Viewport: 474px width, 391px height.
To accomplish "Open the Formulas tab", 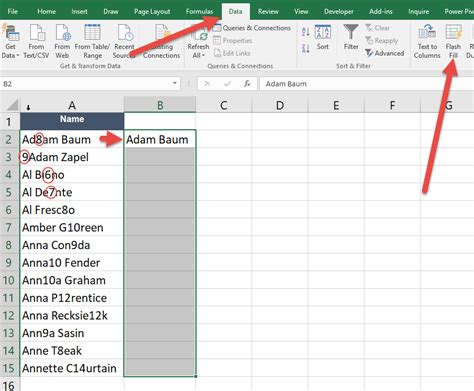I will (x=199, y=11).
